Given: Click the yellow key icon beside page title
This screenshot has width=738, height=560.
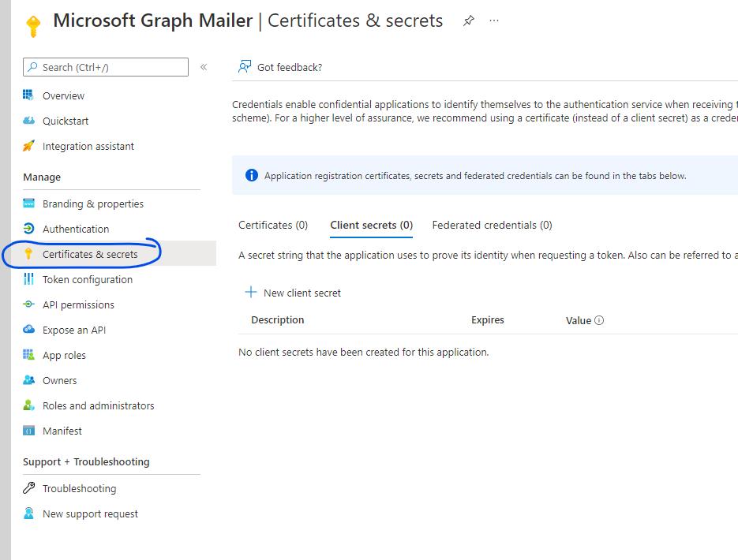Looking at the screenshot, I should coord(33,26).
